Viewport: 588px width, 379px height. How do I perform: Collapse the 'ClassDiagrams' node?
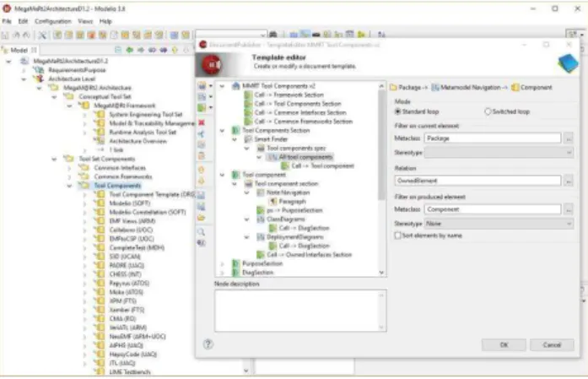click(247, 219)
